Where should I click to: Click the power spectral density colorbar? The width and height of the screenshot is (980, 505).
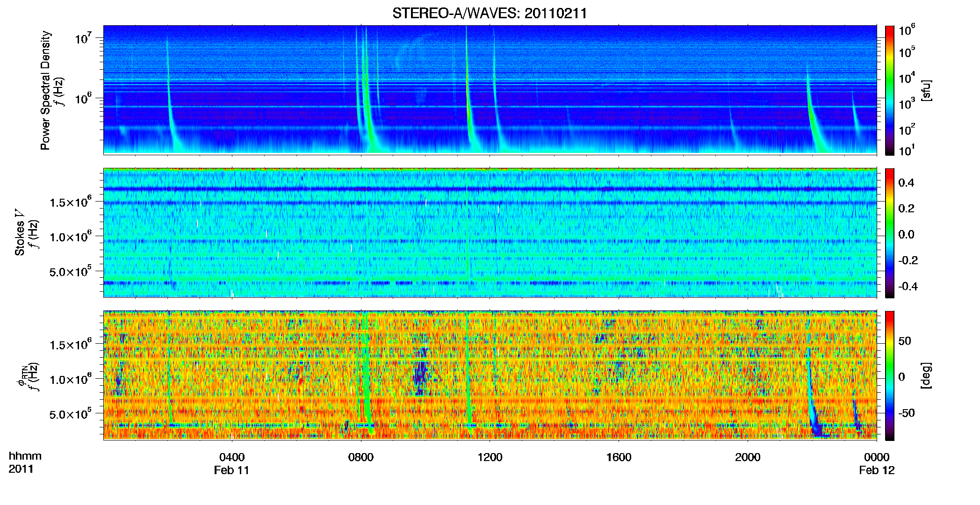coord(889,90)
